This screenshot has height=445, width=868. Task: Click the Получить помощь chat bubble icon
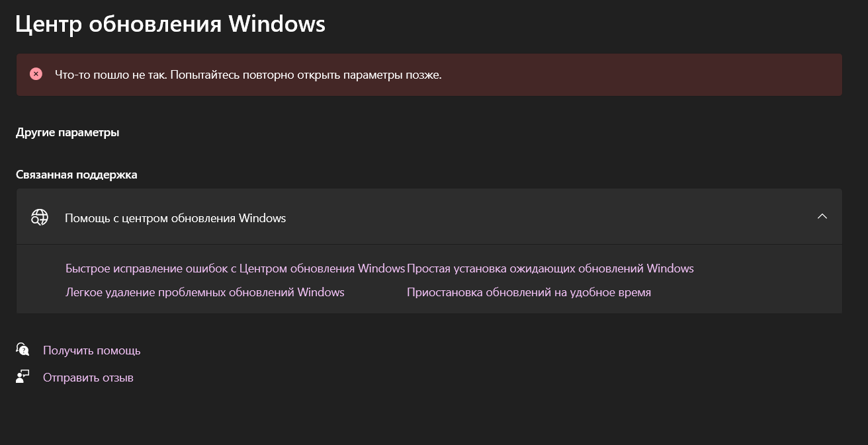pos(22,350)
